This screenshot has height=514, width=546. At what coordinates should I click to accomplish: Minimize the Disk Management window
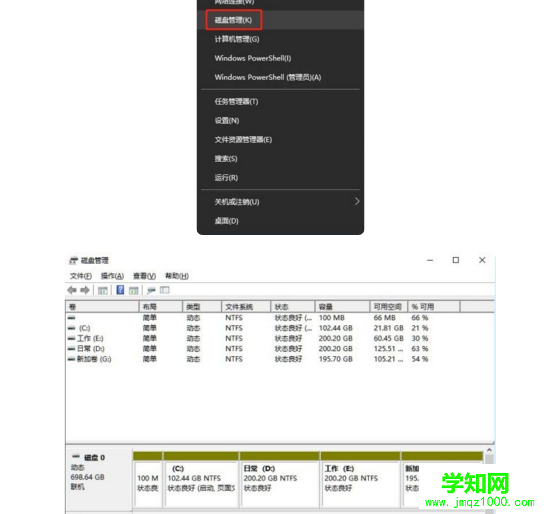tap(430, 260)
